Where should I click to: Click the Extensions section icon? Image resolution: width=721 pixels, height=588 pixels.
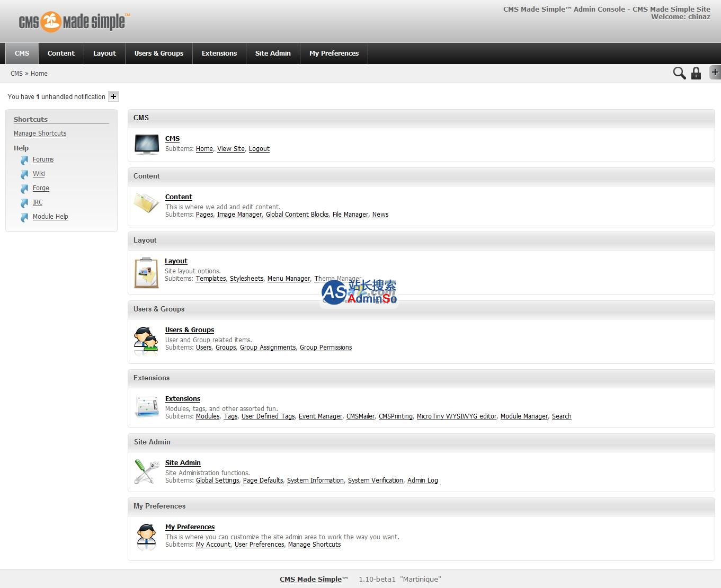coord(147,406)
